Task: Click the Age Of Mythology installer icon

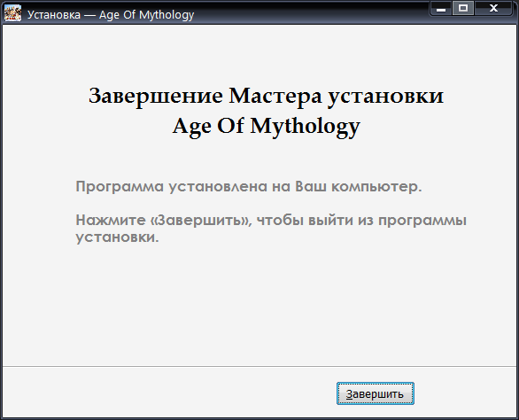Action: tap(13, 13)
